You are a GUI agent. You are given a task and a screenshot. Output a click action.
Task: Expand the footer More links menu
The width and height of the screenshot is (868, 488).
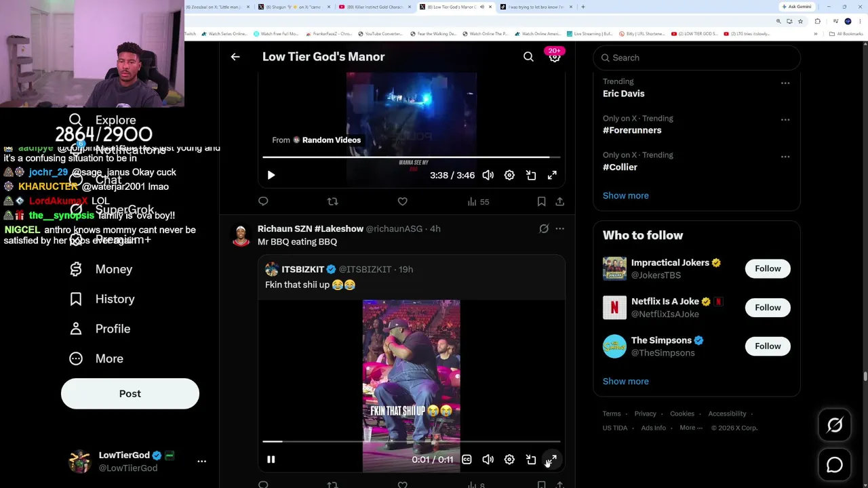(691, 428)
